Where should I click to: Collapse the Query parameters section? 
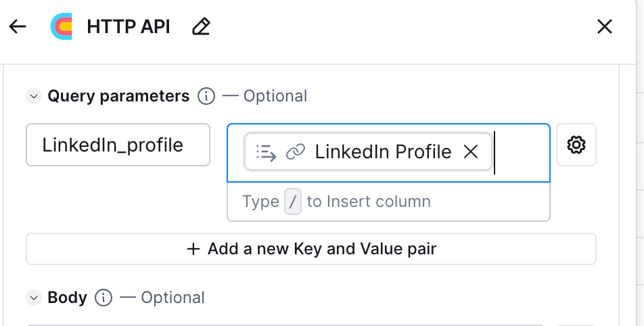point(34,96)
